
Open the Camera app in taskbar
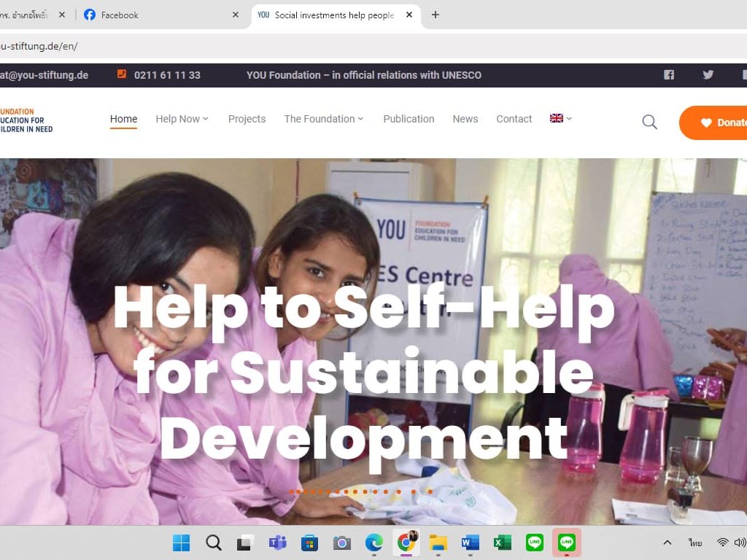[341, 542]
